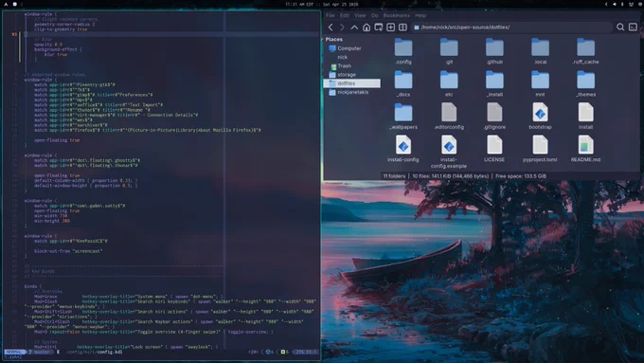Select the .ruff_cache folder icon
This screenshot has height=363, width=644.
(x=585, y=47)
